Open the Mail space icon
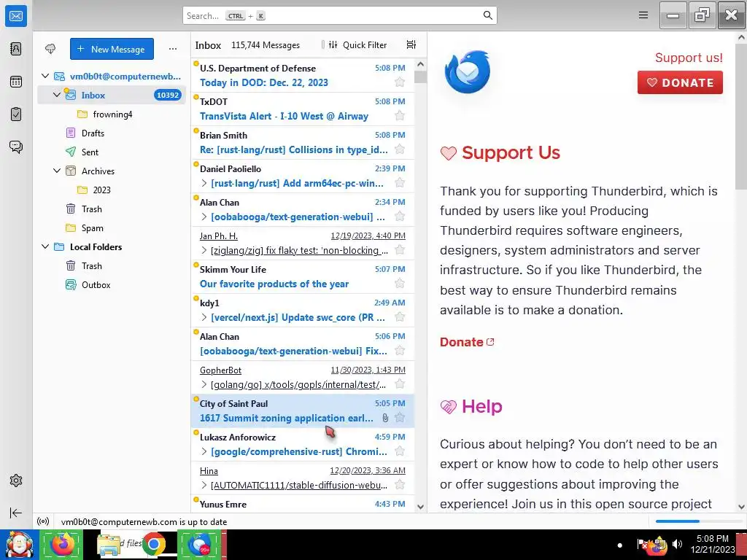Screen dimensions: 747x560 pos(16,16)
